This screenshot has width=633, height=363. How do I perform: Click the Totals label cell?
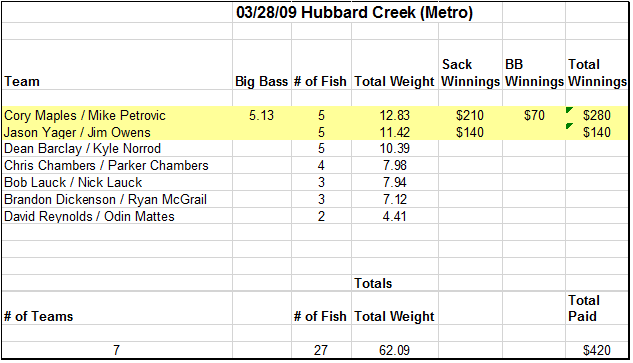(394, 283)
